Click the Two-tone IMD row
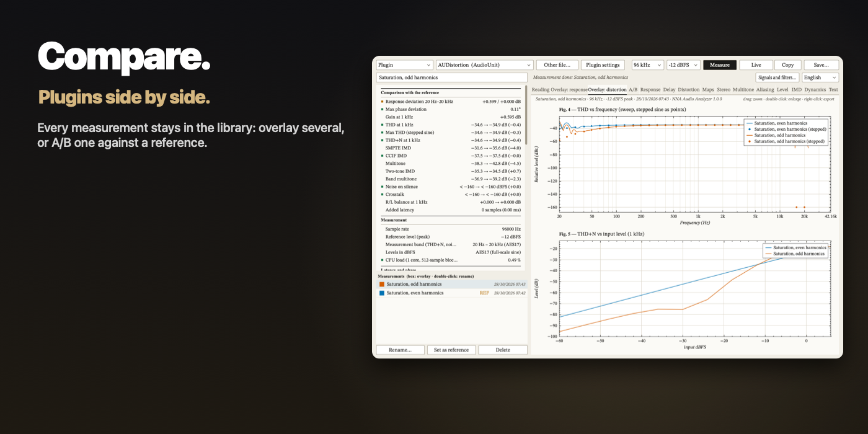868x434 pixels. tap(451, 171)
